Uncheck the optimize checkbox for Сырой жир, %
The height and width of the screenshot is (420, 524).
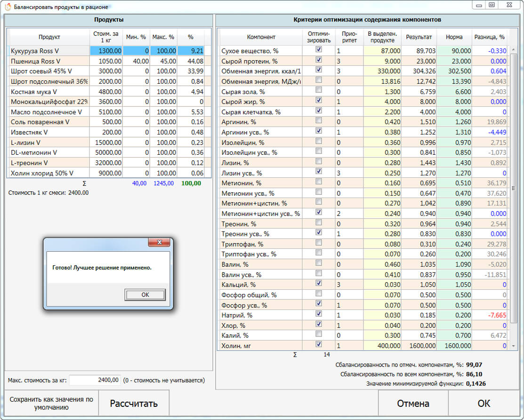pos(319,100)
